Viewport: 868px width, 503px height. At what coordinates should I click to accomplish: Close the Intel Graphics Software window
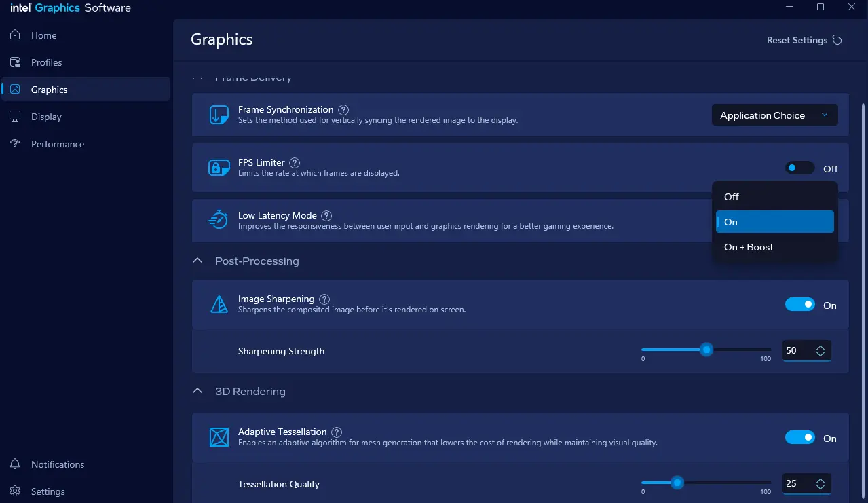coord(852,7)
